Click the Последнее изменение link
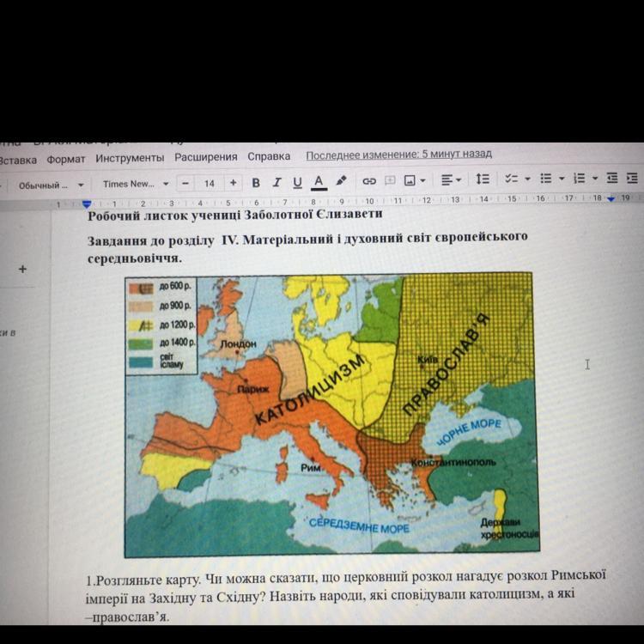Image resolution: width=644 pixels, height=644 pixels. (x=398, y=155)
